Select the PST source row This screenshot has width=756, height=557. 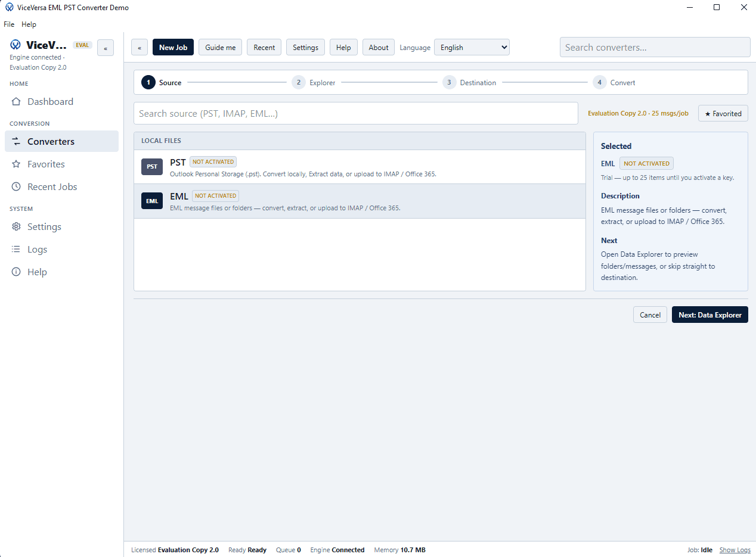click(360, 167)
